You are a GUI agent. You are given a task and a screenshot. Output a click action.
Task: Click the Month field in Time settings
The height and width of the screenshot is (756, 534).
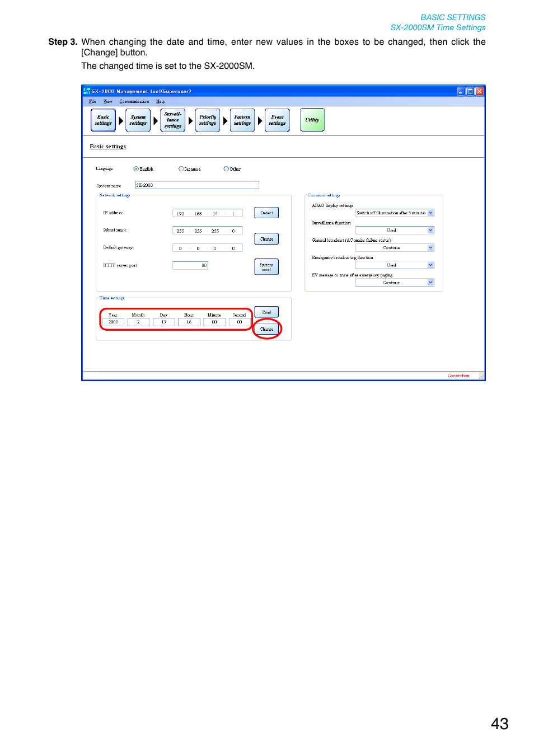pos(138,322)
